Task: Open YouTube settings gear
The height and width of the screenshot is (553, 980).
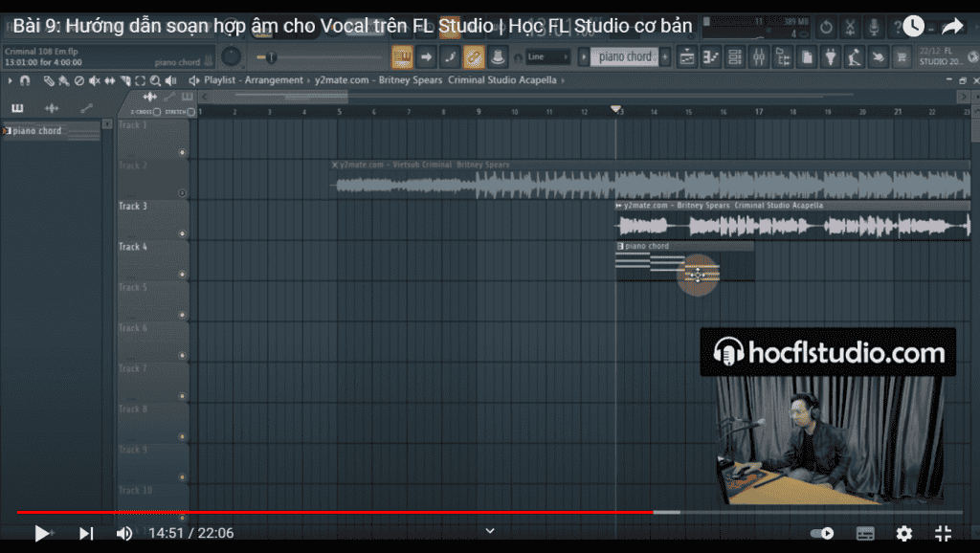Action: point(903,534)
